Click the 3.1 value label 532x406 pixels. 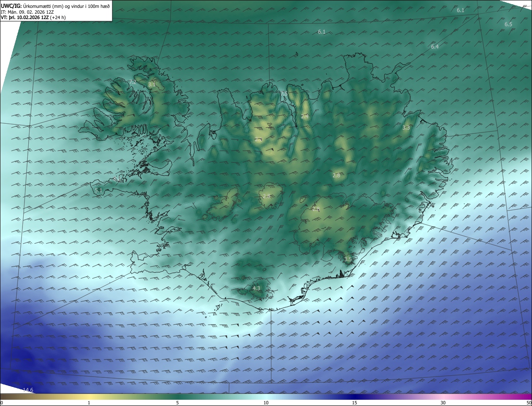point(152,84)
